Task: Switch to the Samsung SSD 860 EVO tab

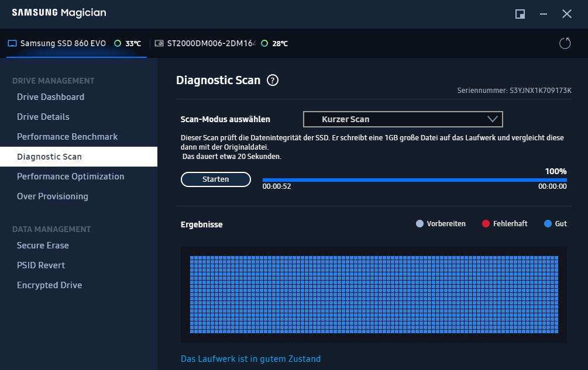Action: pyautogui.click(x=77, y=43)
